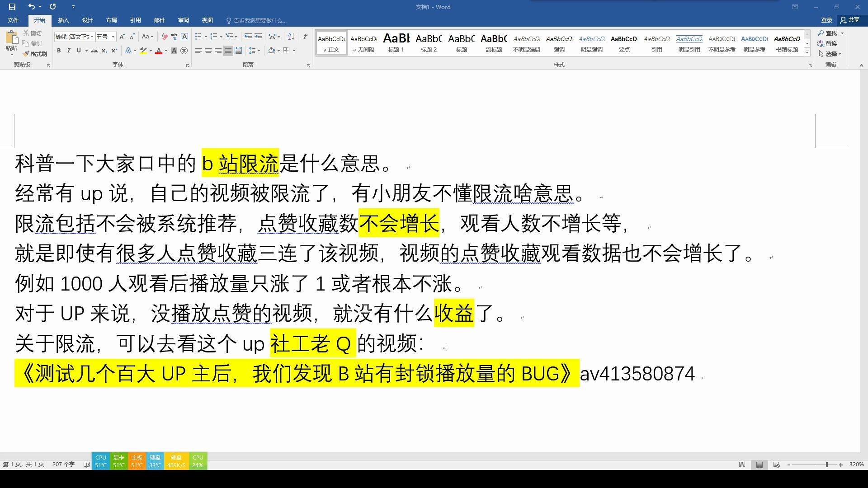Screen dimensions: 868x488
Task: Open the font size dropdown (五号)
Action: (x=113, y=37)
